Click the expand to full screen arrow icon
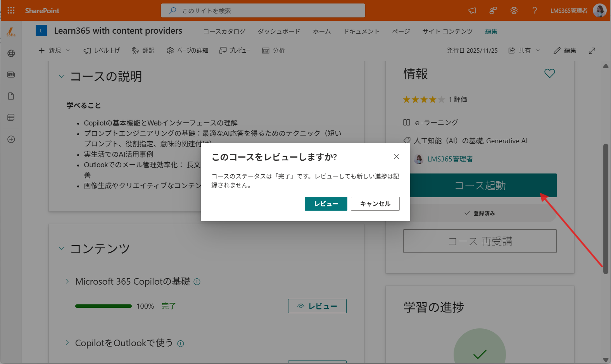Viewport: 611px width, 364px height. [x=592, y=50]
